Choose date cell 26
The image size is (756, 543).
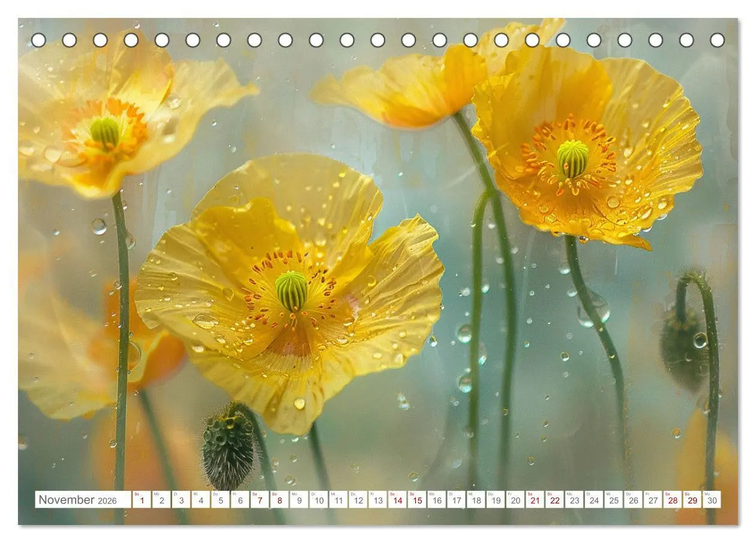(x=633, y=499)
